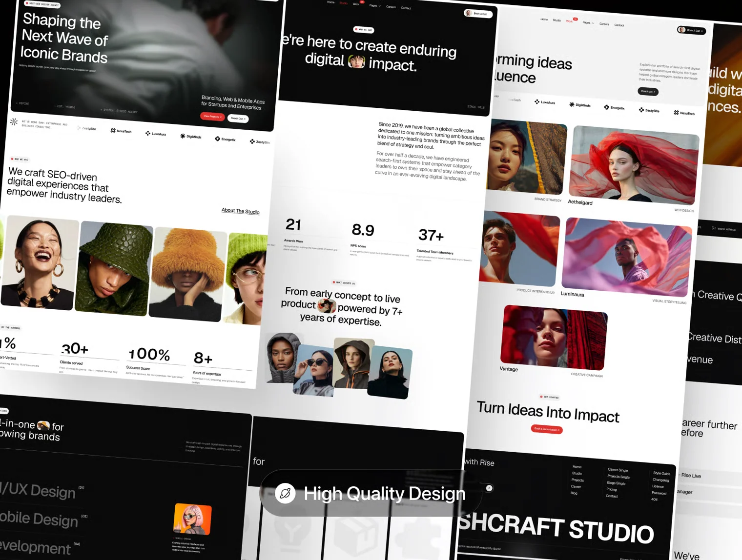Expand the Pages dropdown in the dark header
Viewport: 742px width, 560px height.
(x=375, y=5)
